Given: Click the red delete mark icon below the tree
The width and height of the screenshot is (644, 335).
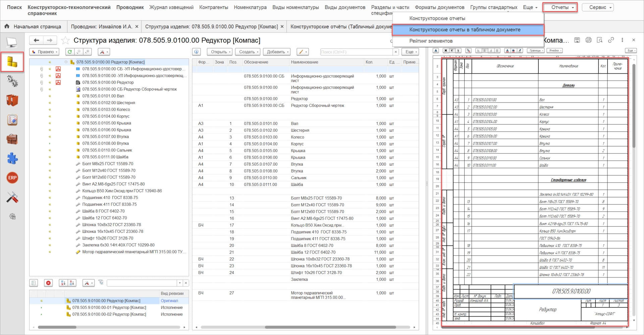Looking at the screenshot, I should pos(48,283).
